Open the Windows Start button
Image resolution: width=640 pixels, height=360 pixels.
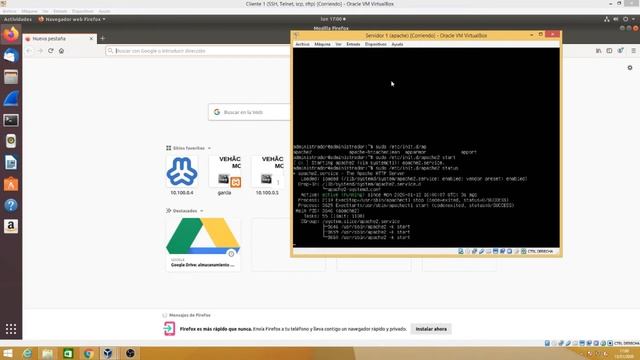tap(7, 353)
